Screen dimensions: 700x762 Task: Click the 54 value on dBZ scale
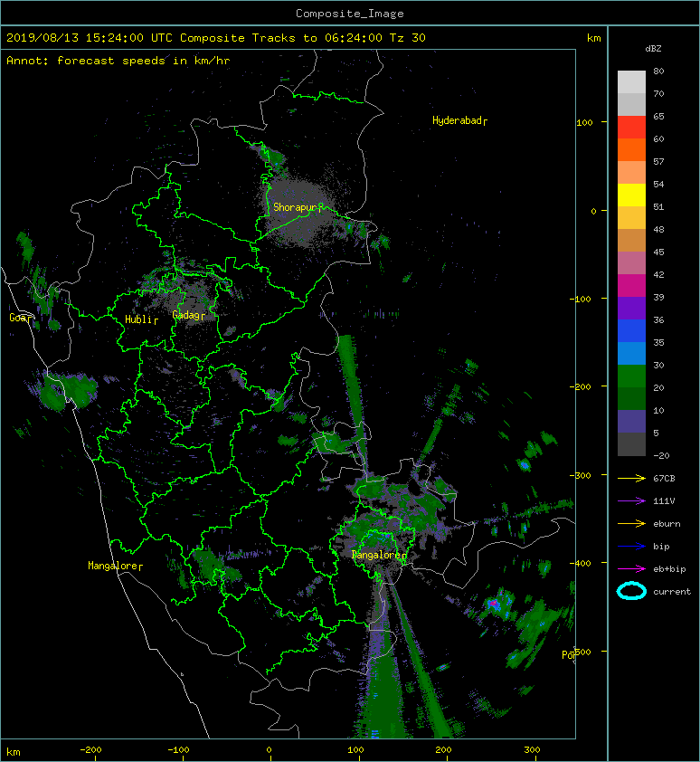pyautogui.click(x=658, y=185)
